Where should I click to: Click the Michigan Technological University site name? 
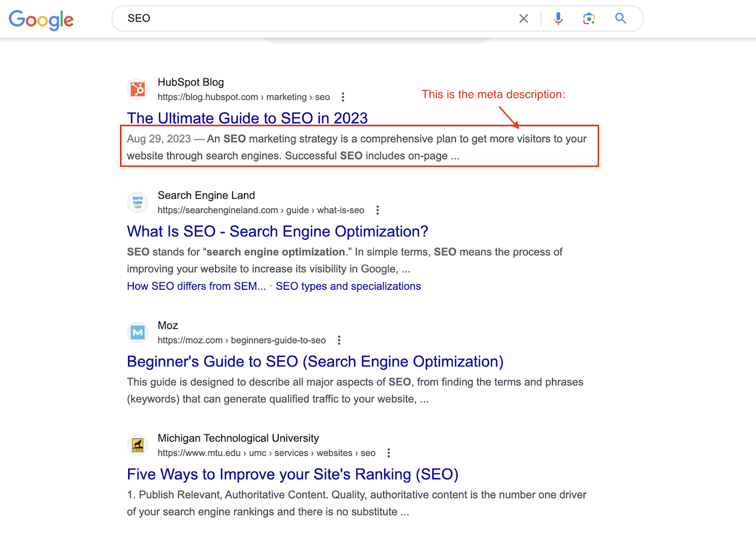[238, 438]
